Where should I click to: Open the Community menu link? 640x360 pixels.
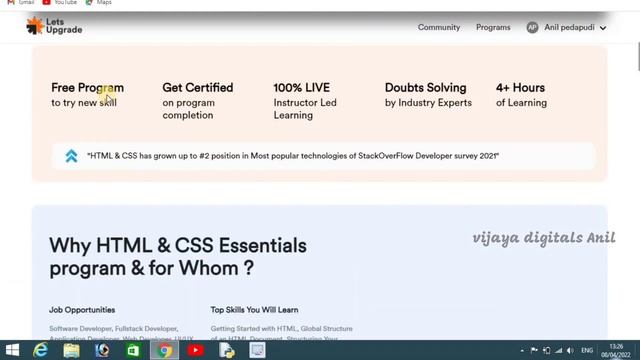439,27
